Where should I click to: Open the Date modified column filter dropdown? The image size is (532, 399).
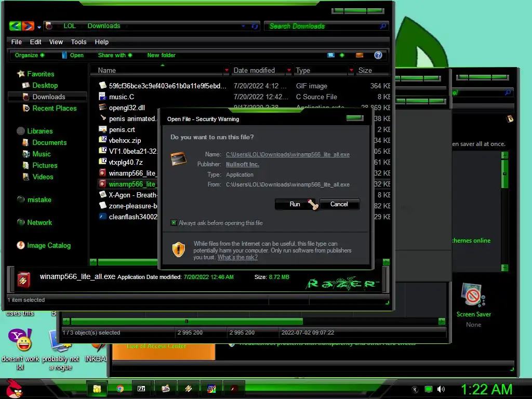289,70
